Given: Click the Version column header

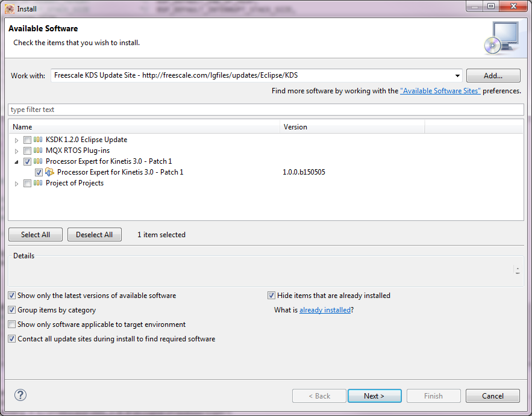Looking at the screenshot, I should (x=352, y=127).
